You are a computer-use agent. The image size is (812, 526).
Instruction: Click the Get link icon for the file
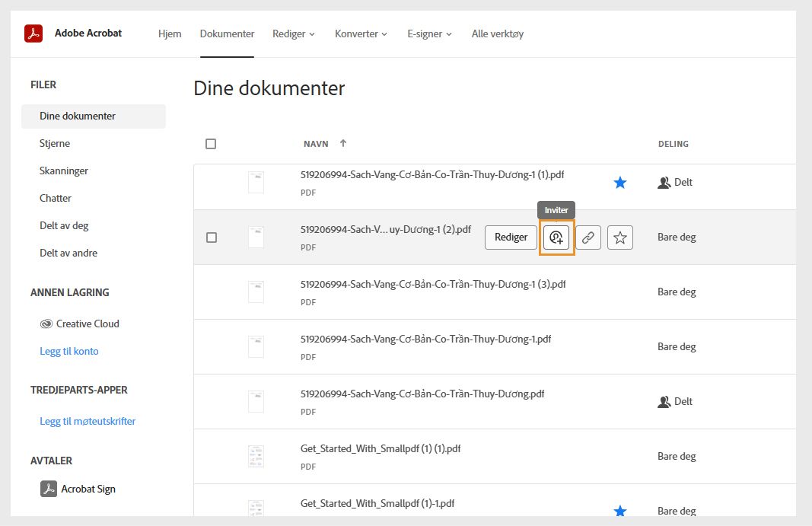(588, 237)
